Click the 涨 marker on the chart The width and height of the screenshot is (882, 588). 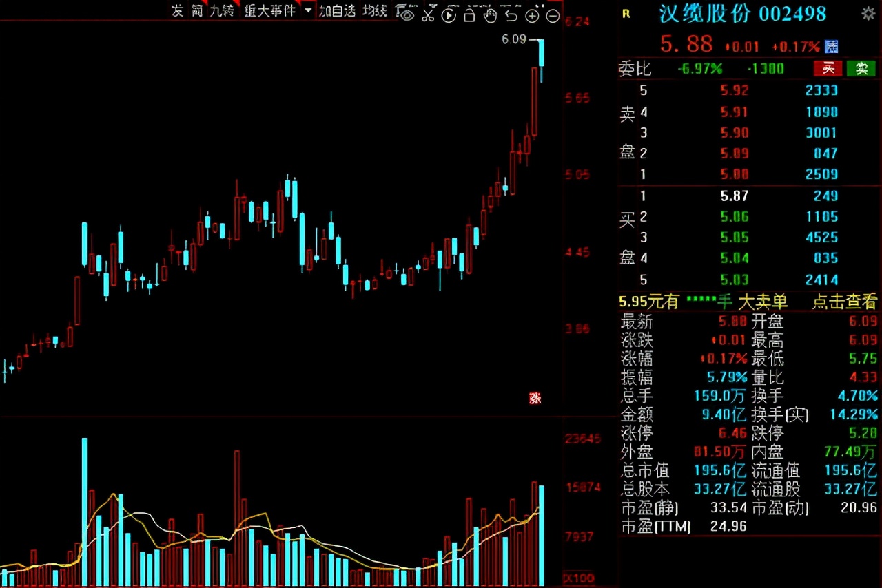(x=535, y=398)
